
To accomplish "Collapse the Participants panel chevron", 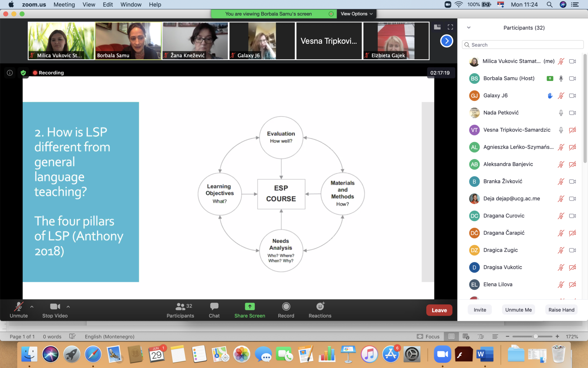I will tap(469, 28).
